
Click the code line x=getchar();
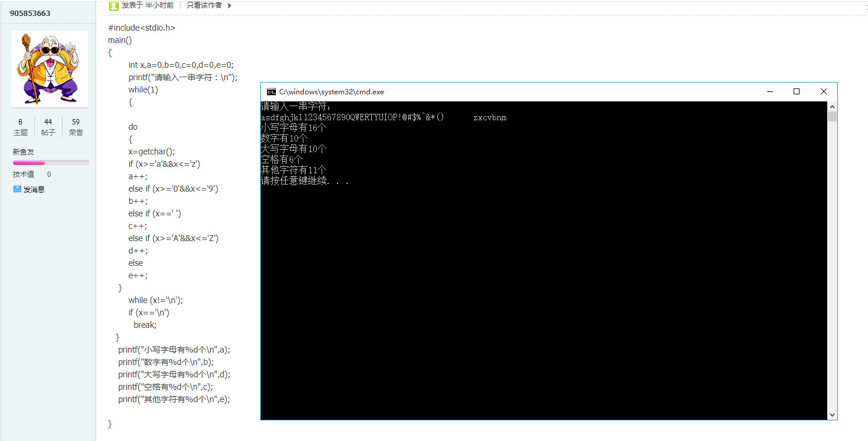click(152, 152)
